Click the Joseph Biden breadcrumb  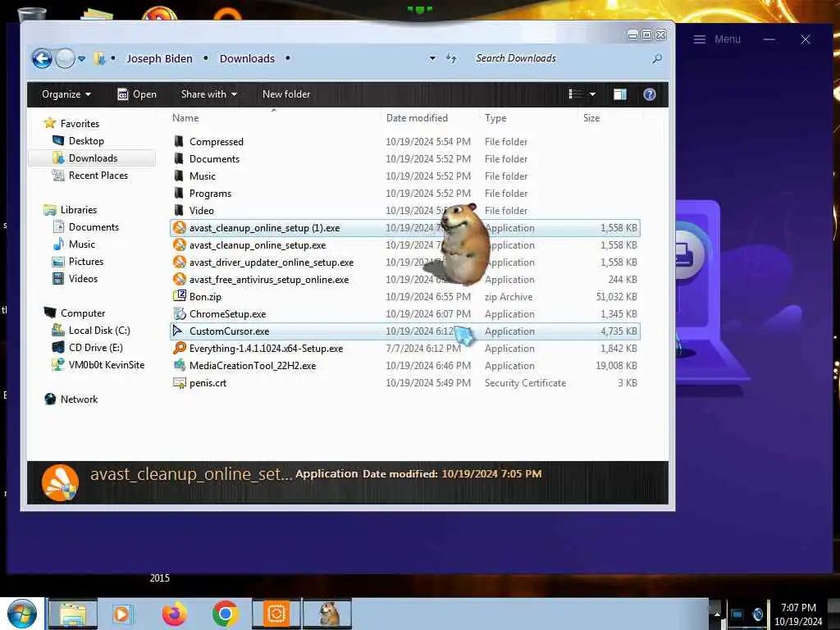159,58
